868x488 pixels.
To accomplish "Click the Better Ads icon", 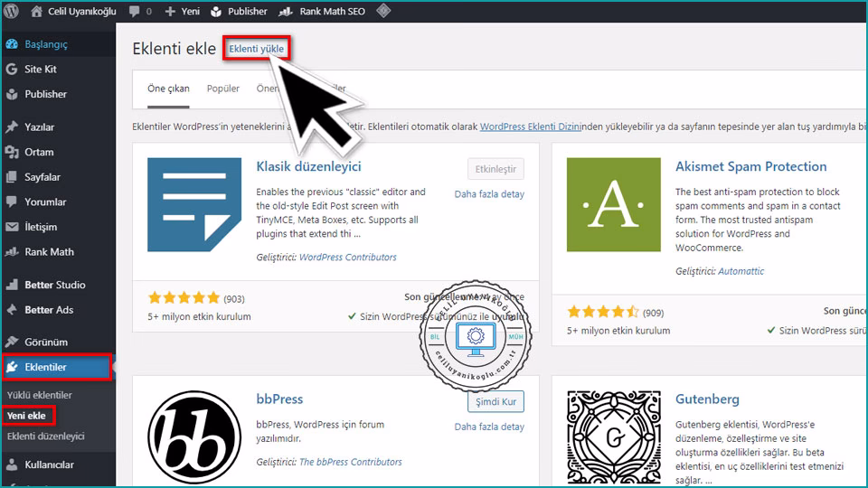I will point(12,310).
